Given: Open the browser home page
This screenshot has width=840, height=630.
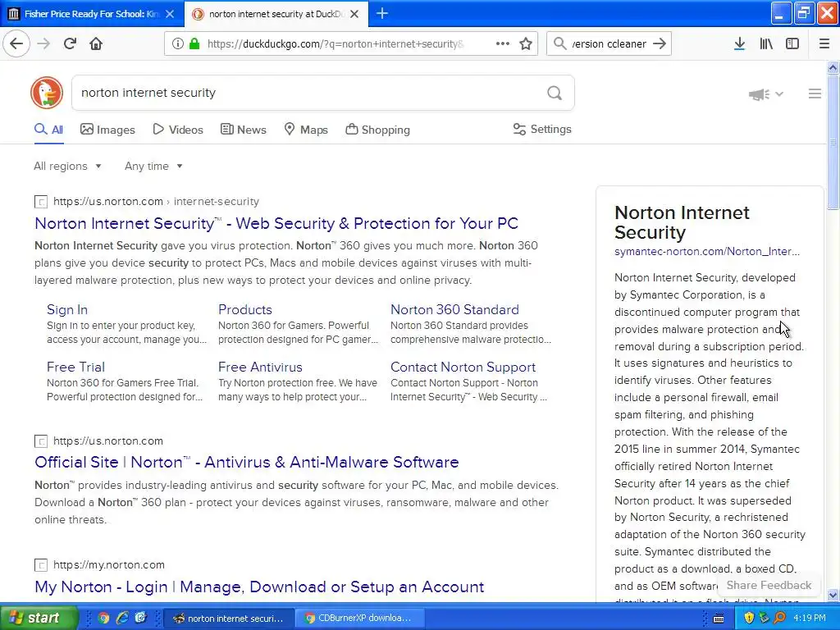Looking at the screenshot, I should click(x=96, y=43).
